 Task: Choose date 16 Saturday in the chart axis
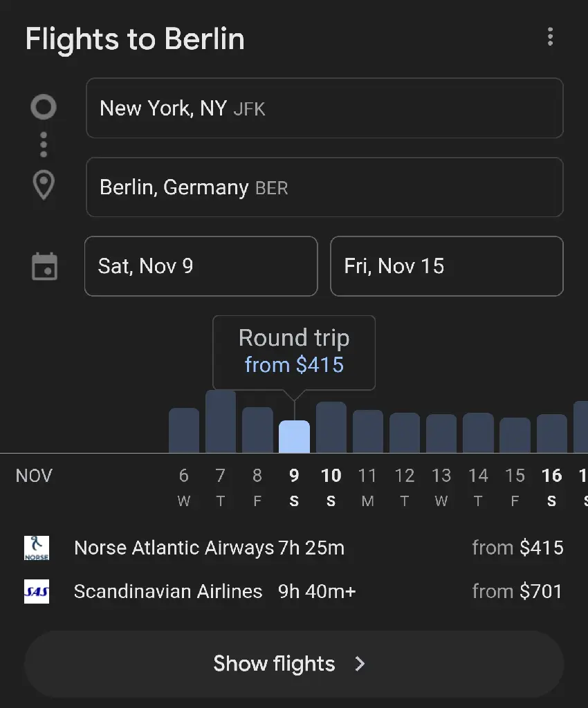pos(551,487)
